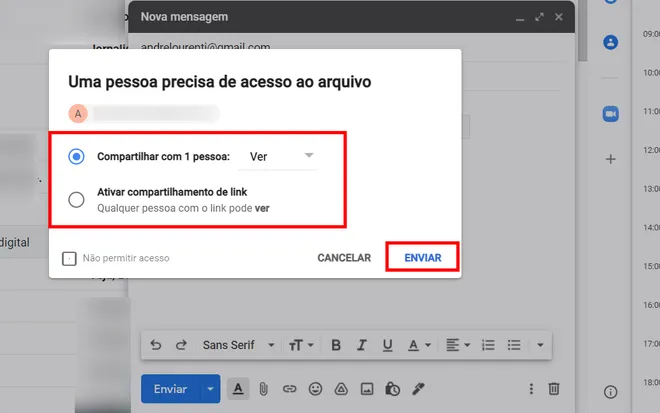The image size is (660, 413).
Task: Open the emoji picker
Action: (315, 389)
